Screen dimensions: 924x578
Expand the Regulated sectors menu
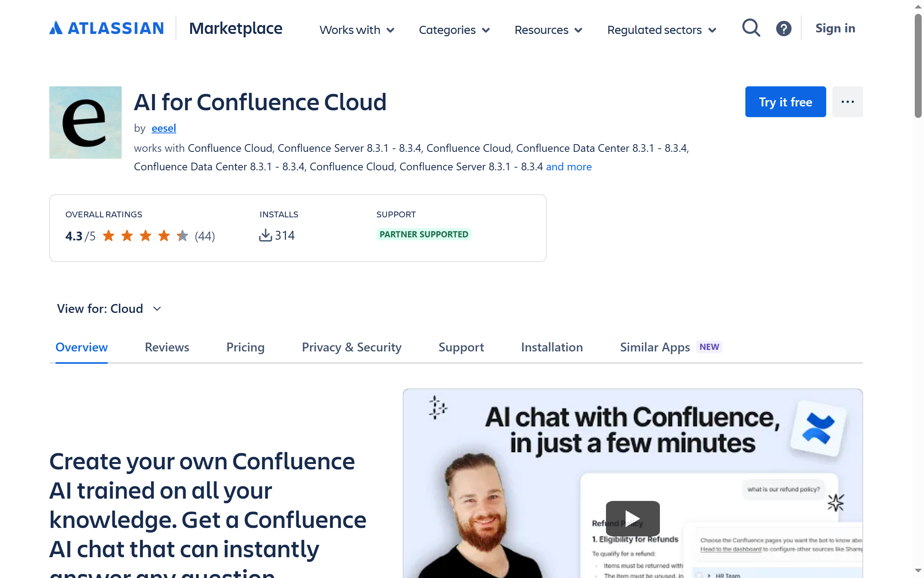click(662, 30)
